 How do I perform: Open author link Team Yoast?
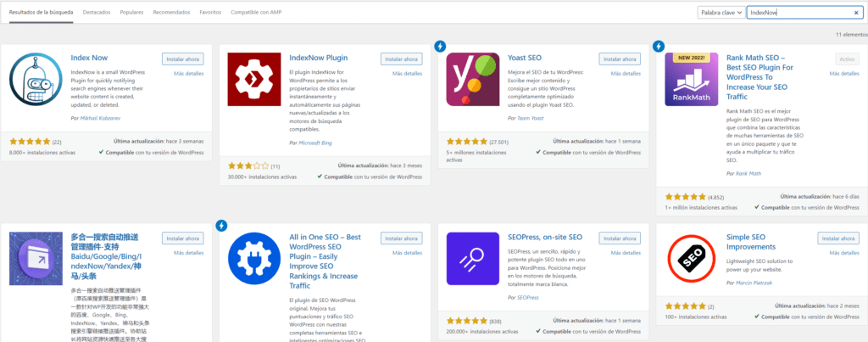530,118
